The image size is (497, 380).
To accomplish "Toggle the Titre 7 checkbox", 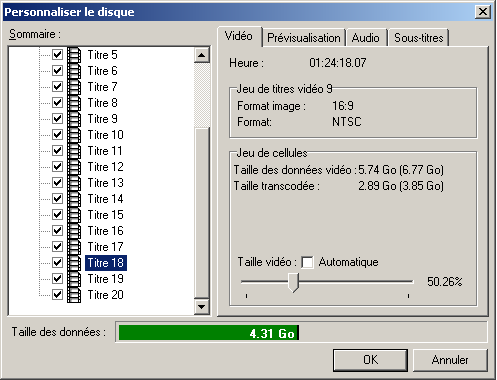I will click(57, 86).
